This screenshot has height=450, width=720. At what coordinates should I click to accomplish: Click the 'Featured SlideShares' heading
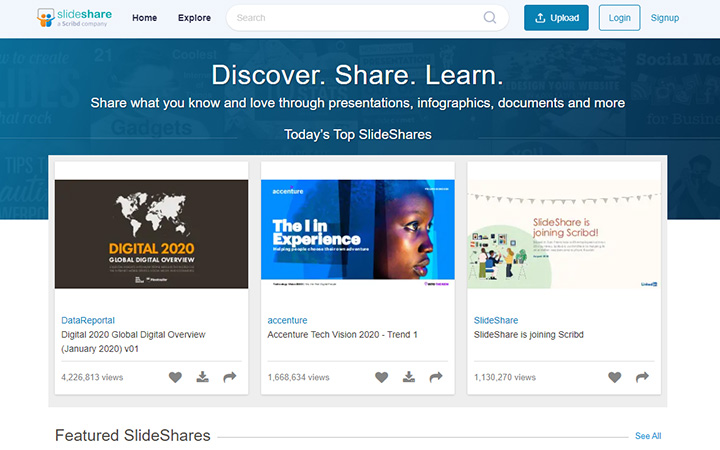133,435
